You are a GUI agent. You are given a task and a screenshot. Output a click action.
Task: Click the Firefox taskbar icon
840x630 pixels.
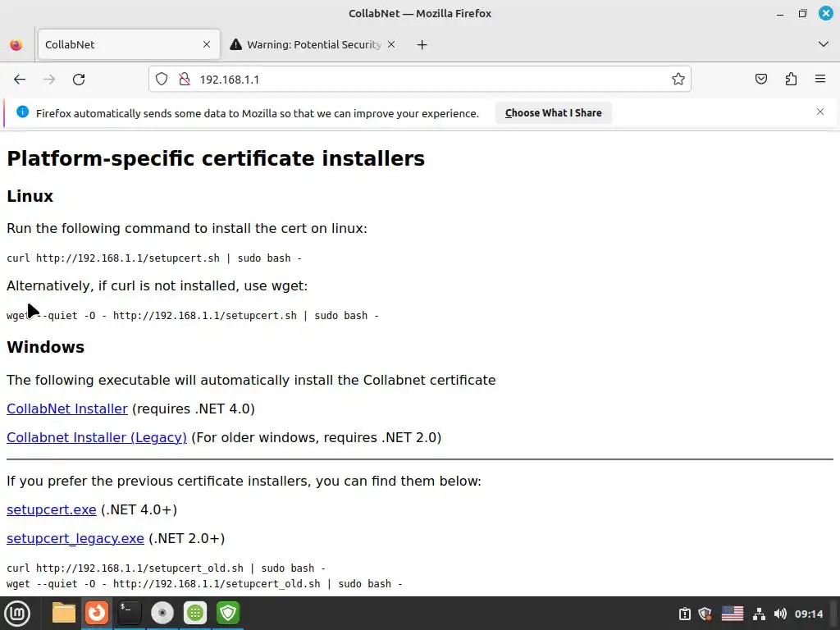pos(97,613)
